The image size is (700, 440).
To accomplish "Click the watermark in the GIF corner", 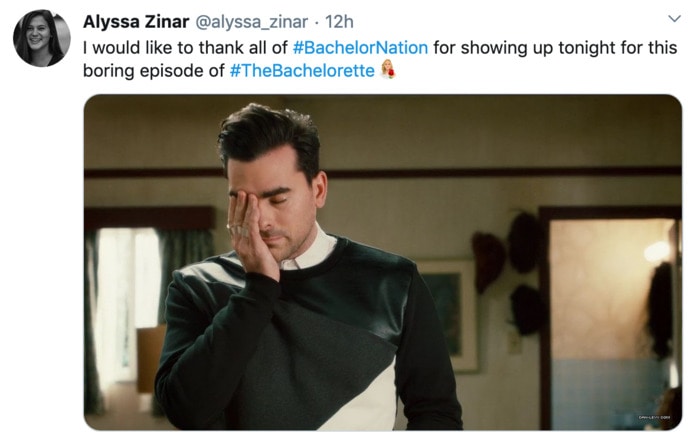I will tap(654, 418).
